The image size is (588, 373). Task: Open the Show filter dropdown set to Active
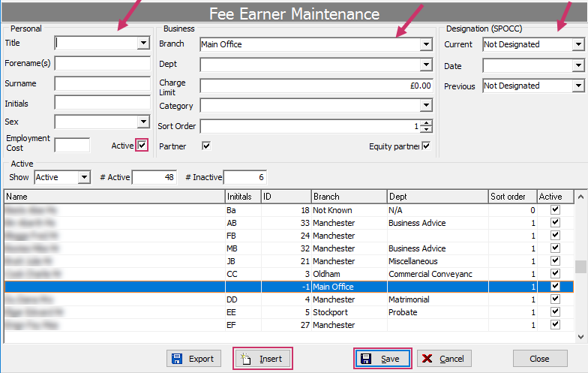(84, 177)
